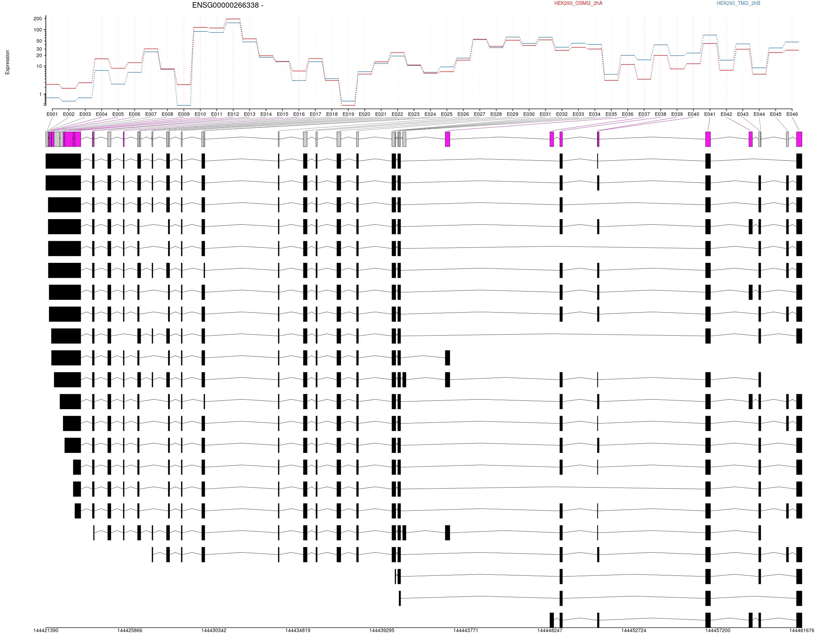Click the y-axis tick label 50
The width and height of the screenshot is (840, 637).
pos(39,41)
